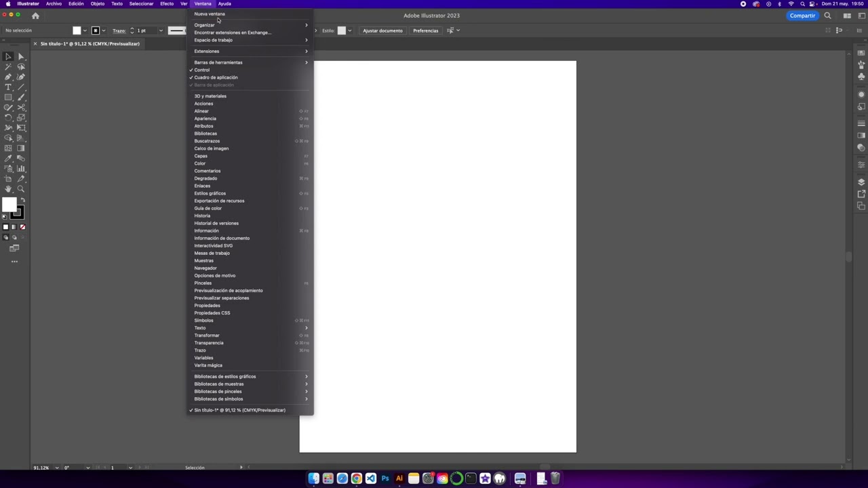
Task: Select the Scale tool
Action: click(21, 117)
